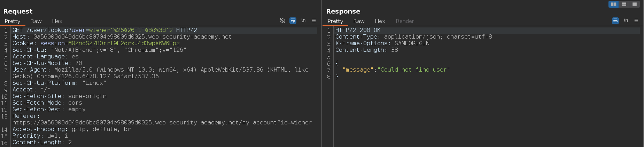Viewport: 644px width, 147px height.
Task: Open the Response Hex tab
Action: [380, 21]
